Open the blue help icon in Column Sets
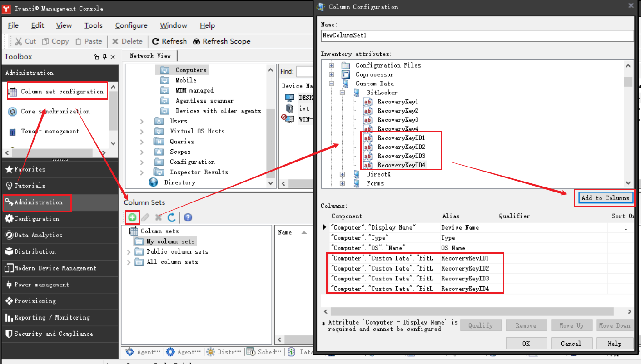 point(188,217)
